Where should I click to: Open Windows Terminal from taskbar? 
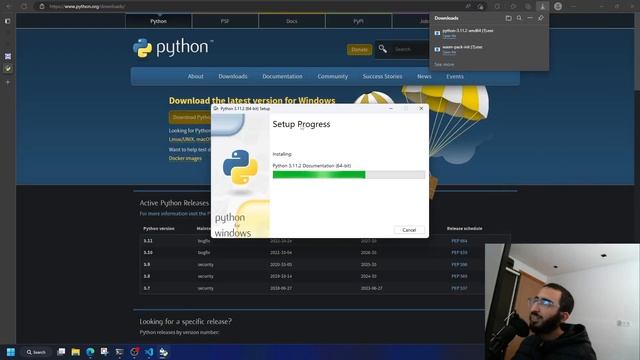pyautogui.click(x=119, y=352)
